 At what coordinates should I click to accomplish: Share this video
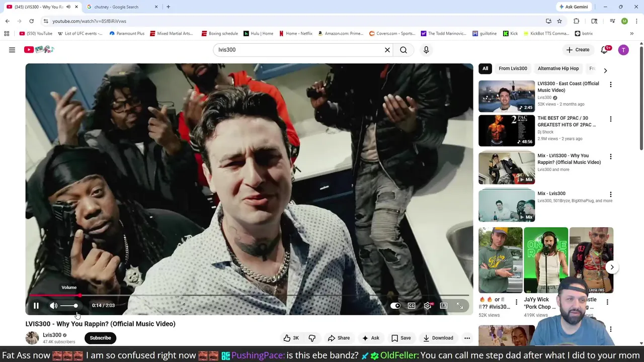click(338, 338)
